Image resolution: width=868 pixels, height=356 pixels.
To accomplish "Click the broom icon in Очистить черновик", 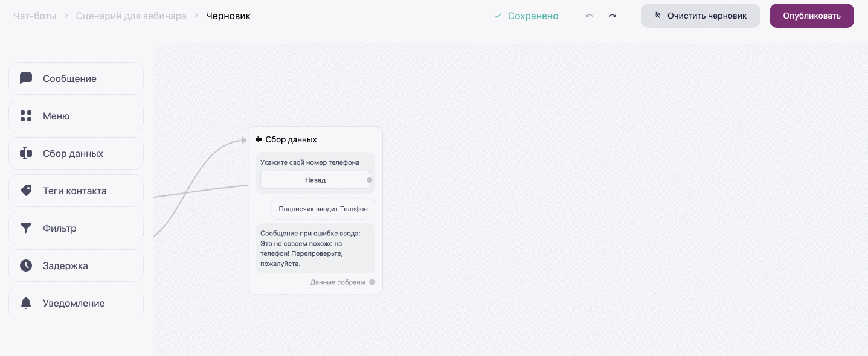I will tap(658, 16).
